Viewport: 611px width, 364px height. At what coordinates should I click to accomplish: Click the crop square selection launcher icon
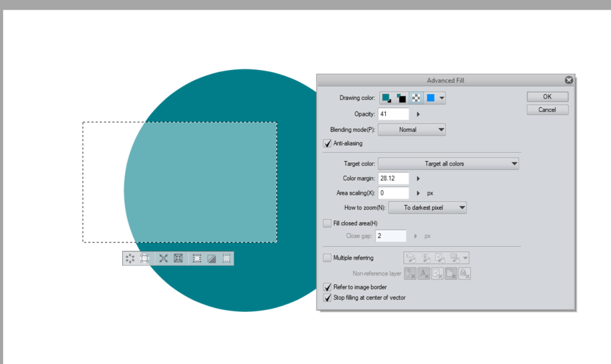pyautogui.click(x=144, y=258)
